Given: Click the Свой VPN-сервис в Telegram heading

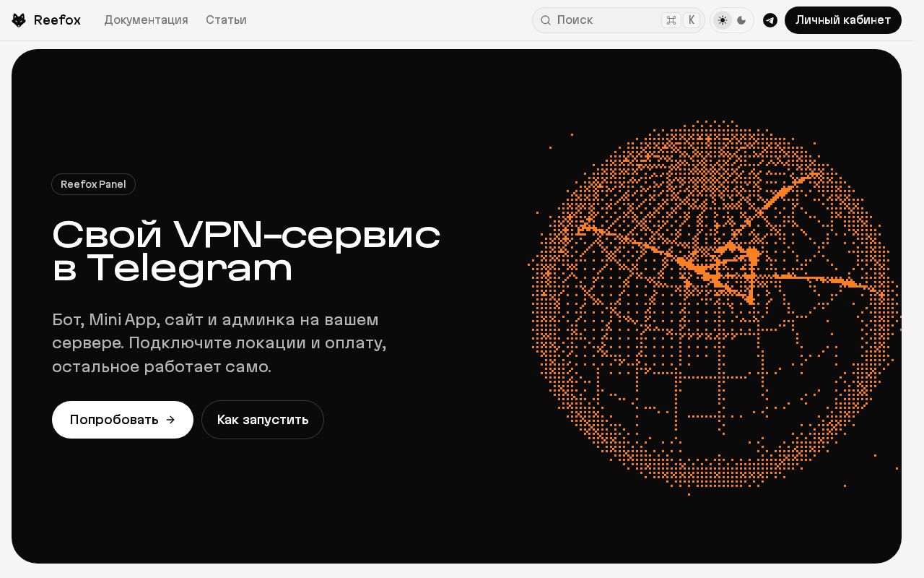Looking at the screenshot, I should coord(246,251).
